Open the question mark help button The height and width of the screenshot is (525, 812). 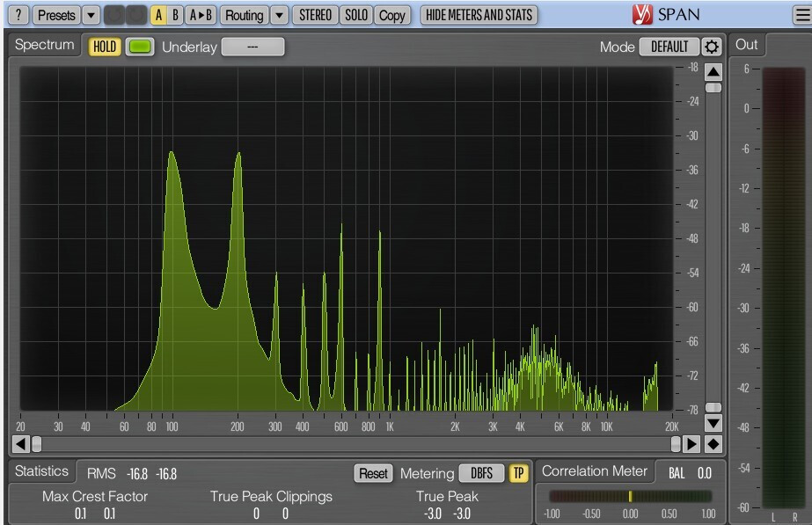point(18,15)
